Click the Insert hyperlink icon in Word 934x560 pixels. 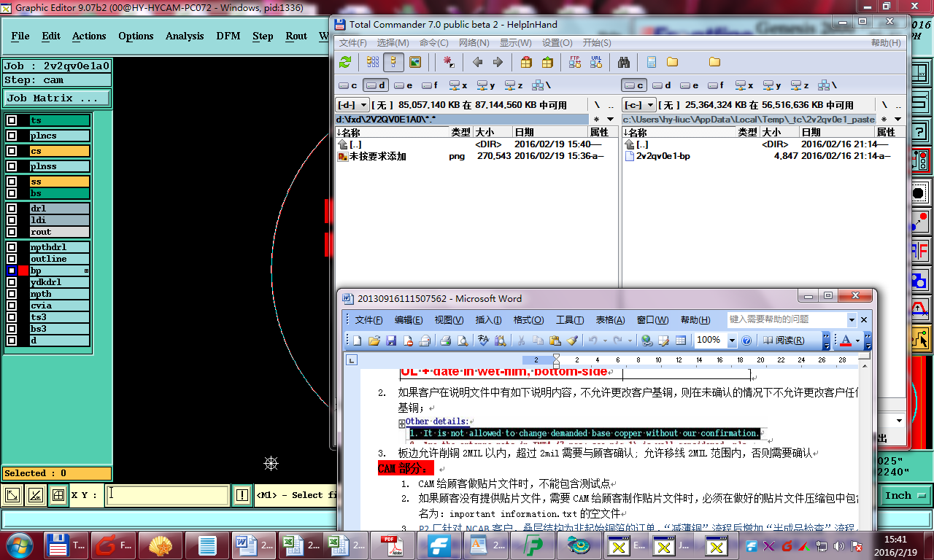click(647, 341)
